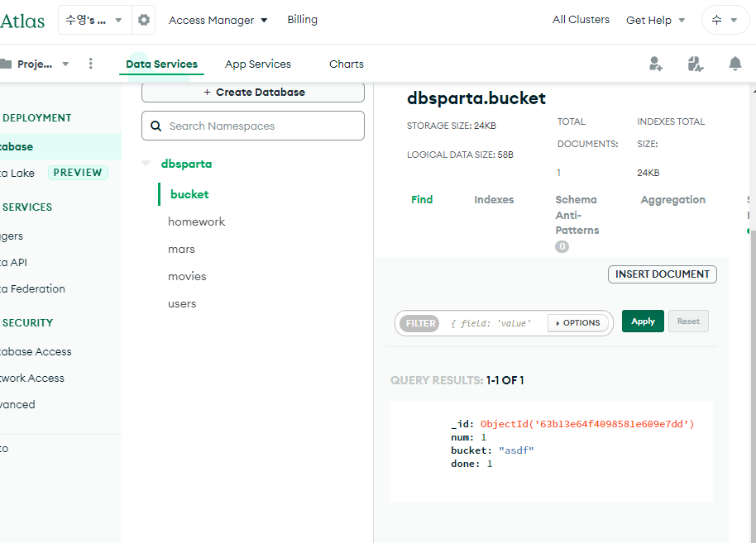The image size is (756, 543).
Task: Click the FILTER label pill
Action: click(420, 323)
